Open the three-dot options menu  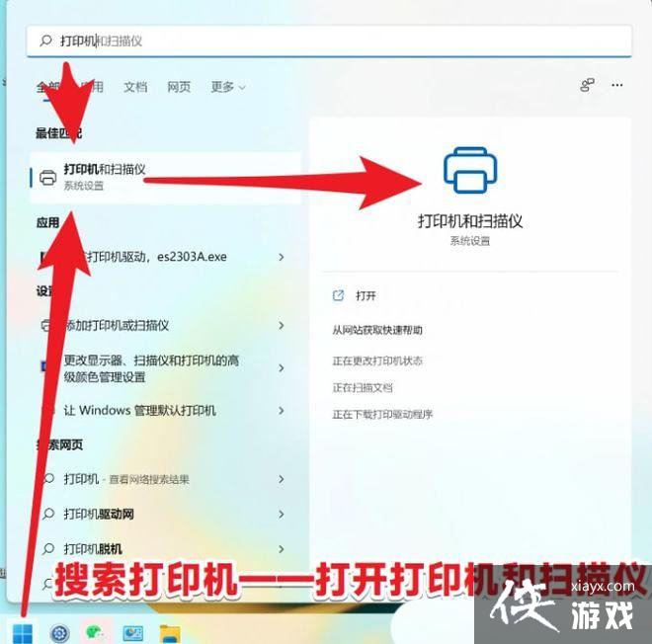pyautogui.click(x=617, y=85)
